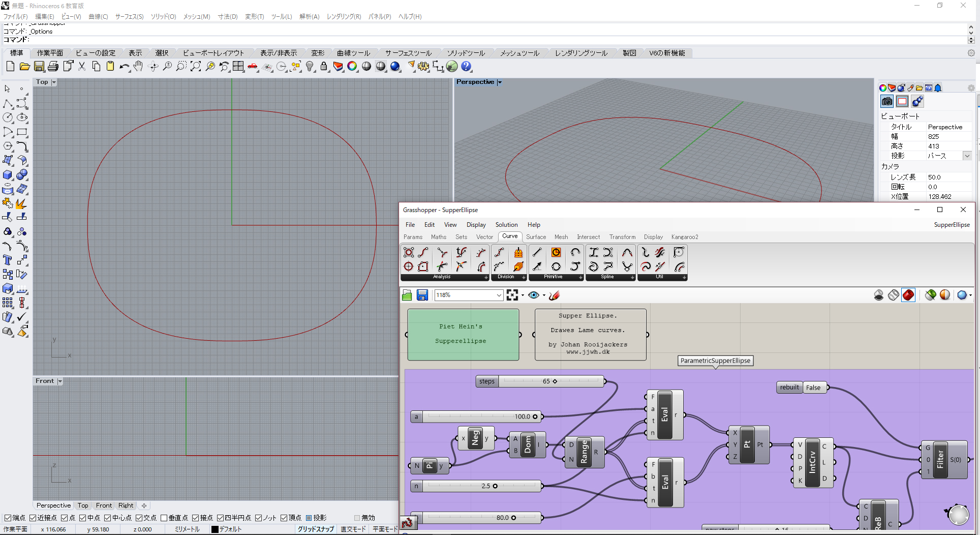Open the Rhino help question-mark icon
This screenshot has width=980, height=535.
click(466, 67)
